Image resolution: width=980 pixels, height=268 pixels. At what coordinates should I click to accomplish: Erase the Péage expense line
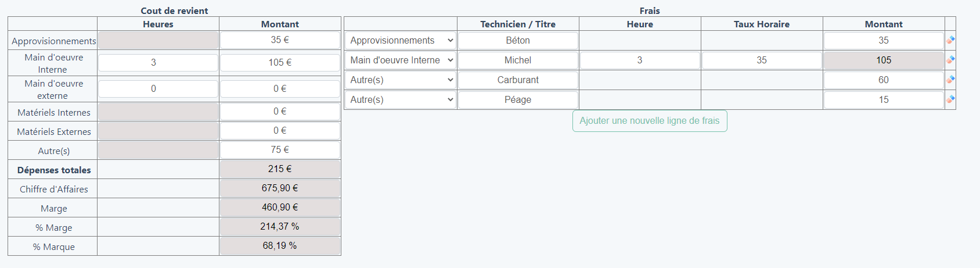(x=950, y=99)
